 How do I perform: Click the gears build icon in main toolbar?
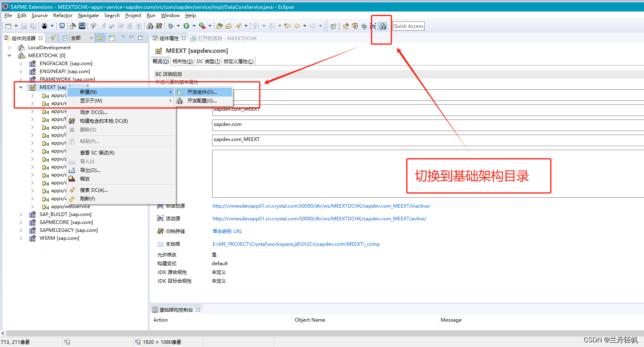(159, 26)
